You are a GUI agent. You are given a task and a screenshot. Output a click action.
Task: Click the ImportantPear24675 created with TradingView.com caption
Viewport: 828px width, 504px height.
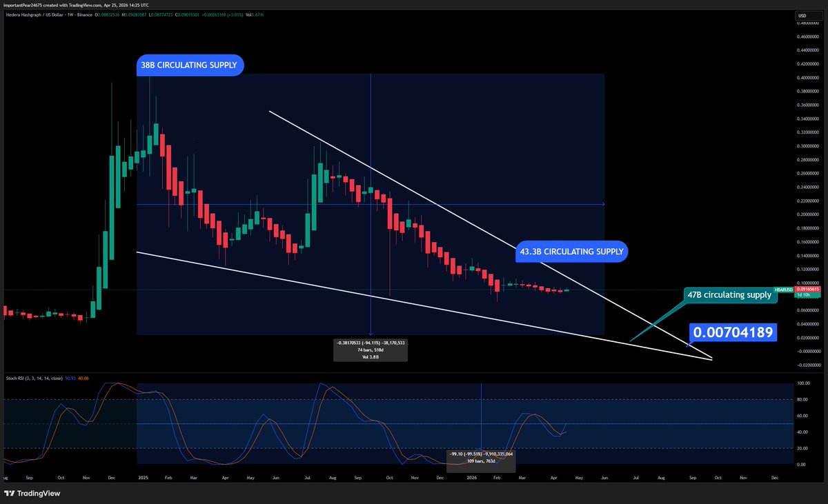75,4
